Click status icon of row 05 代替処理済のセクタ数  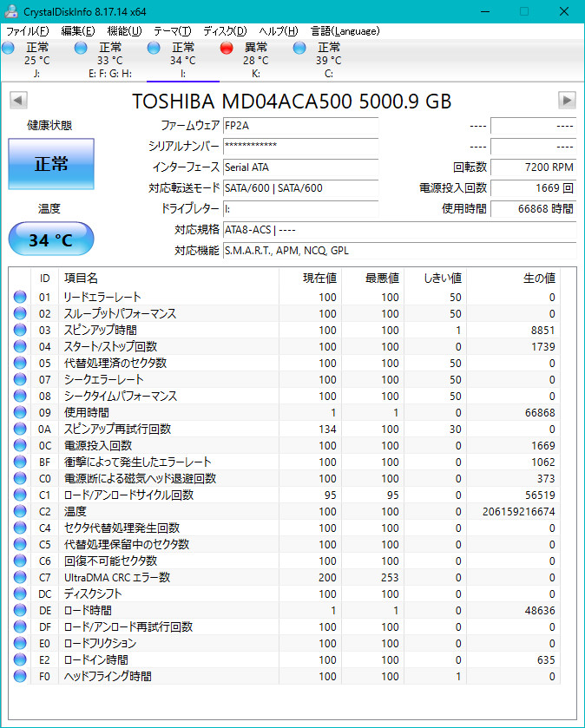(20, 363)
